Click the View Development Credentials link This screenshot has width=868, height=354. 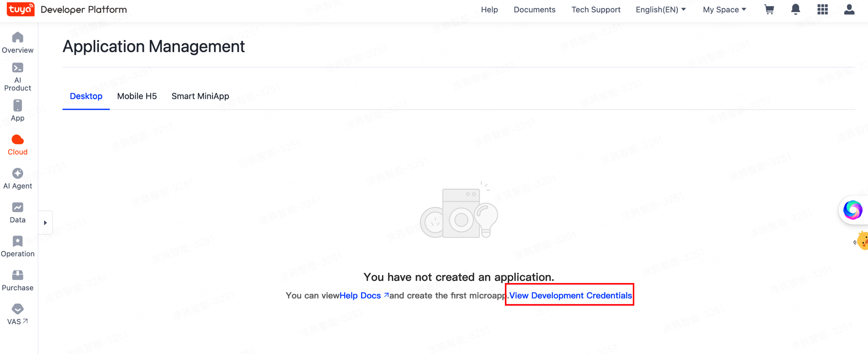[x=570, y=295]
